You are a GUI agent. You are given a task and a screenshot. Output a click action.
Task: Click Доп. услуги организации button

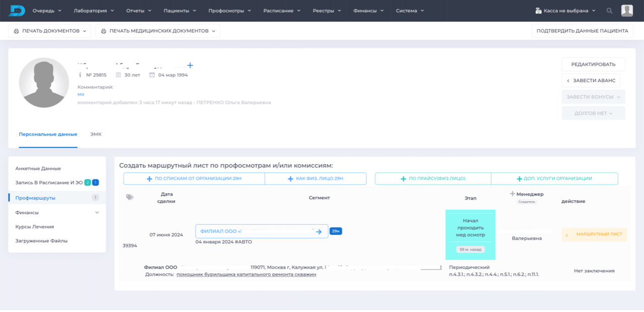554,178
